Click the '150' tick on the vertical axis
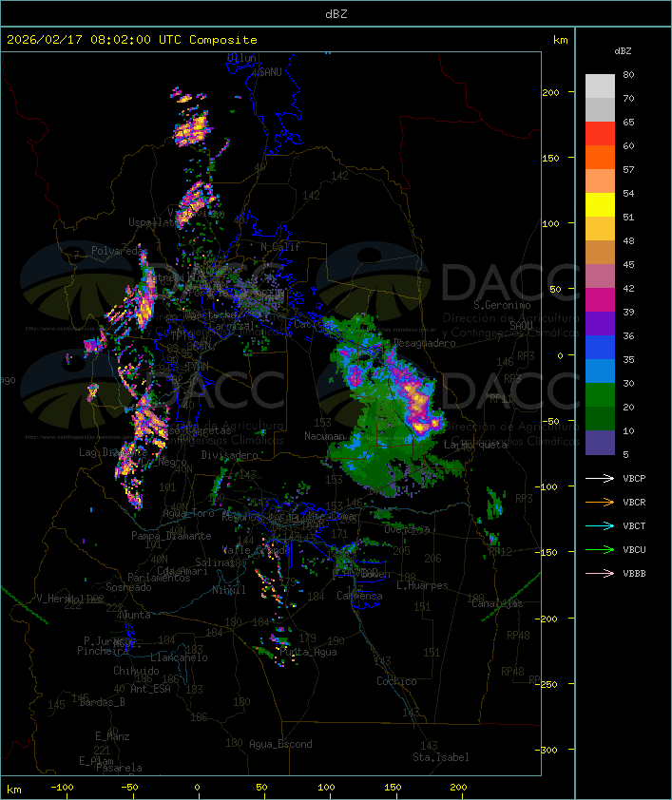The width and height of the screenshot is (672, 800). 550,158
